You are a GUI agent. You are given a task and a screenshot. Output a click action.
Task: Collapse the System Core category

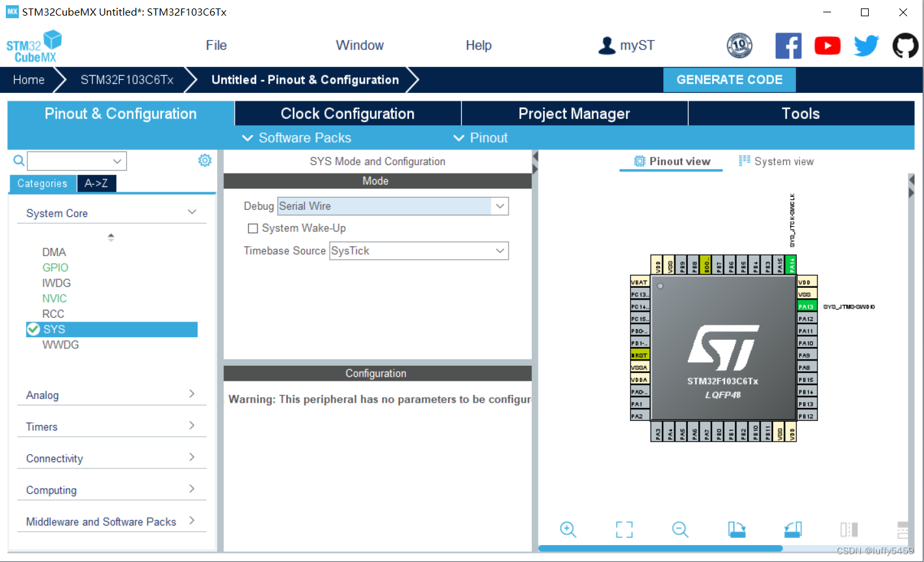192,212
